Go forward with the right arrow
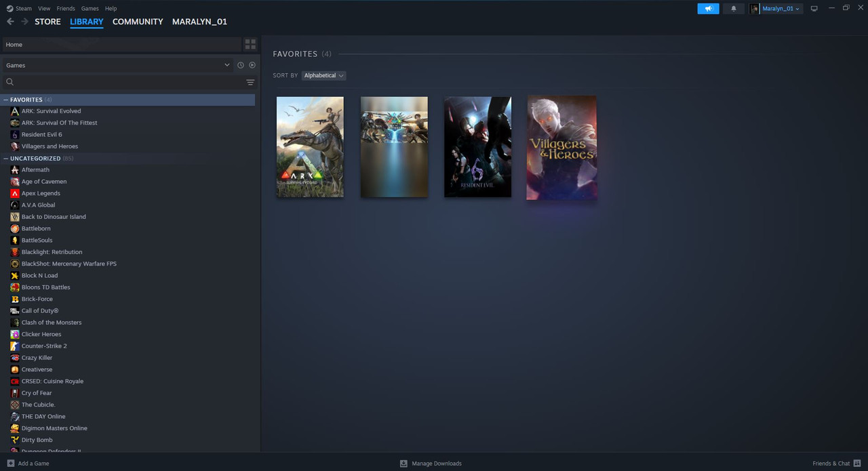 pos(25,22)
